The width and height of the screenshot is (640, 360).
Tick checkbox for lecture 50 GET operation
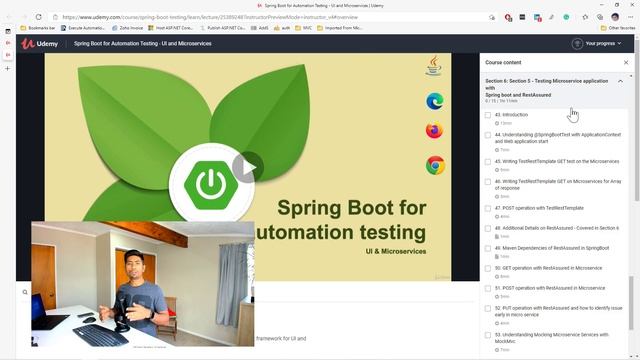point(488,268)
